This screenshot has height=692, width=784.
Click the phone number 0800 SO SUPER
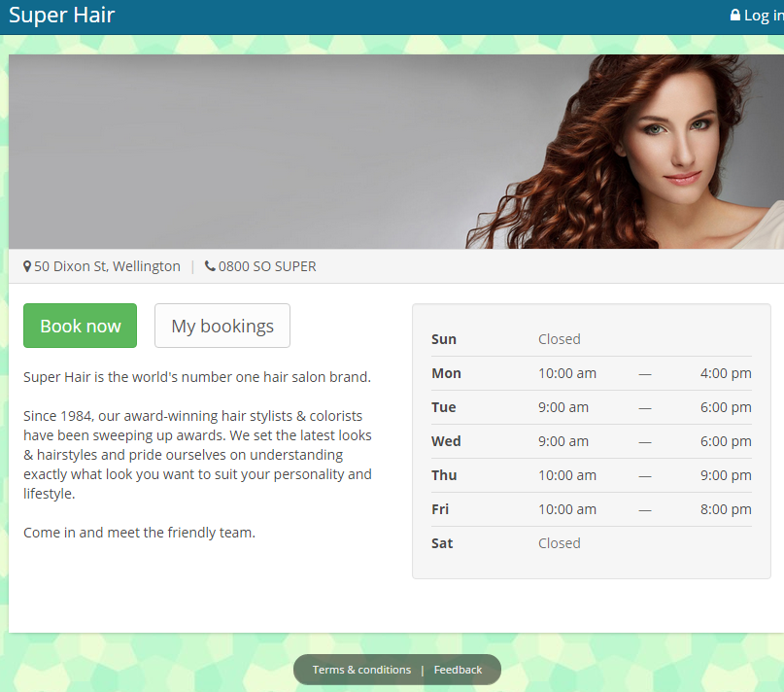coord(267,266)
